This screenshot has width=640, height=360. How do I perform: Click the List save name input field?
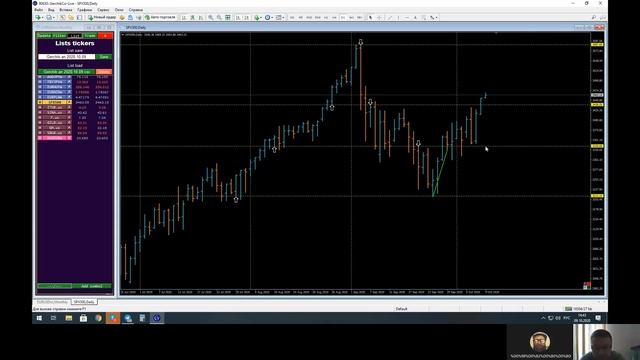67,57
